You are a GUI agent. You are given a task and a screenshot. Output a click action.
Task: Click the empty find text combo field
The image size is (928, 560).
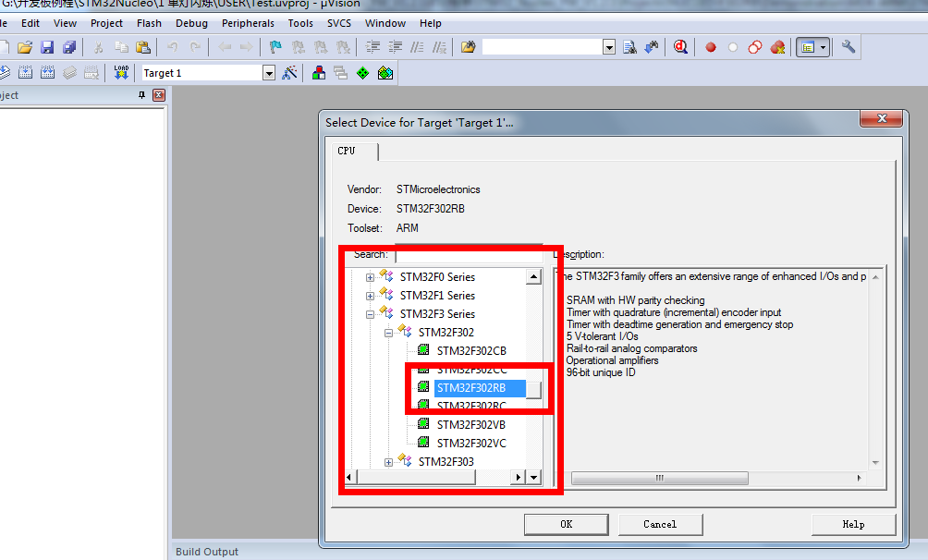(x=543, y=47)
